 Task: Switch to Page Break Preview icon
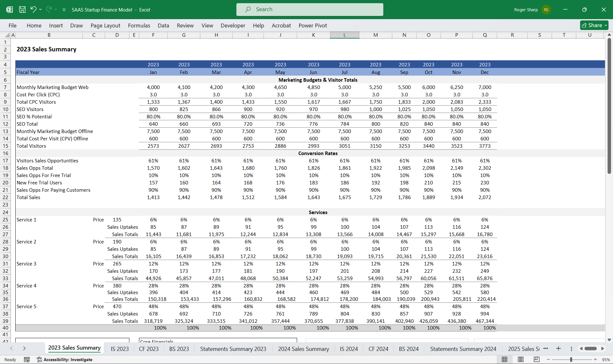coord(537,360)
